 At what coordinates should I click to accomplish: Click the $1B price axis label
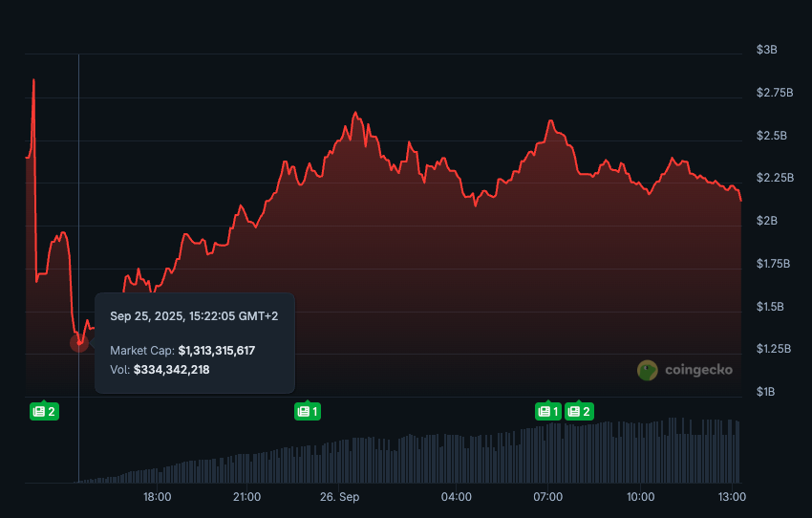766,392
